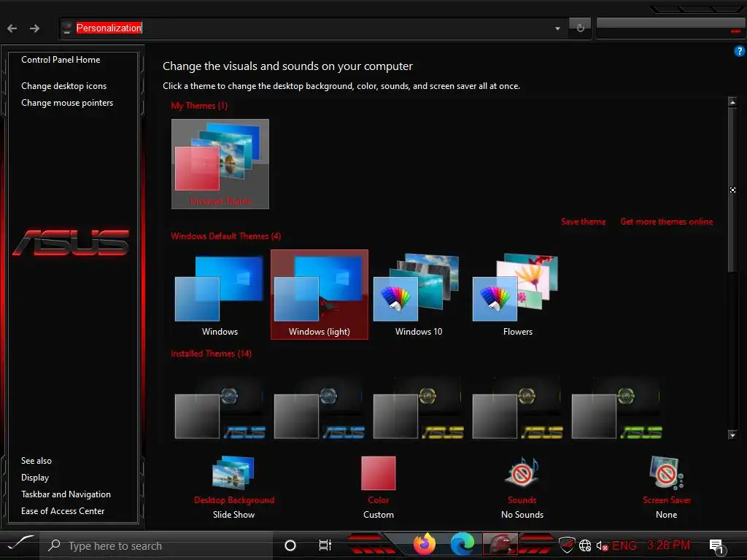Open Control Panel Home
This screenshot has height=560, width=747.
tap(61, 60)
